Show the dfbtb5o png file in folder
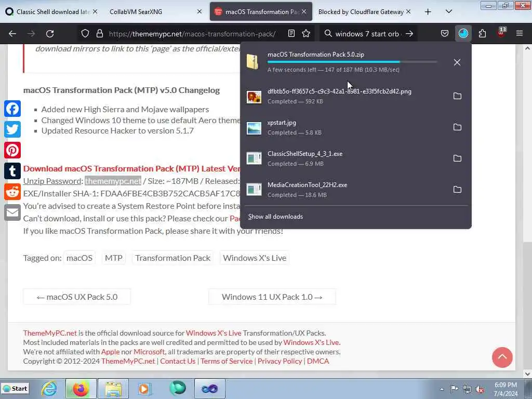The width and height of the screenshot is (532, 399). 457,96
